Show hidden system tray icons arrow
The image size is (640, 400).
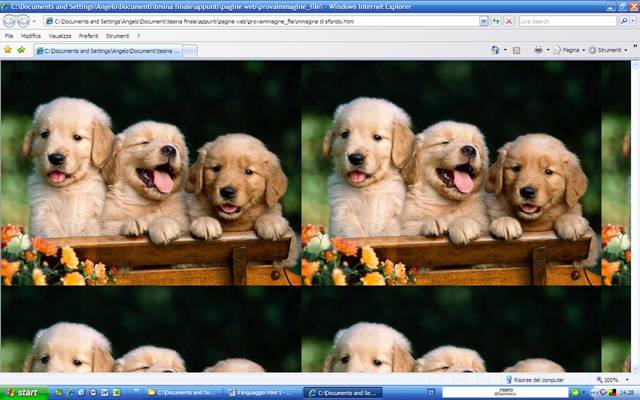coord(594,393)
